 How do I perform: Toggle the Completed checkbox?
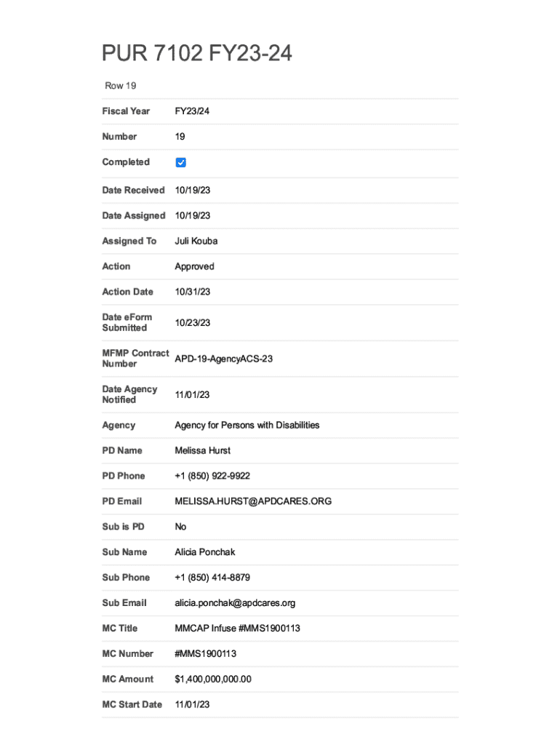pyautogui.click(x=181, y=162)
